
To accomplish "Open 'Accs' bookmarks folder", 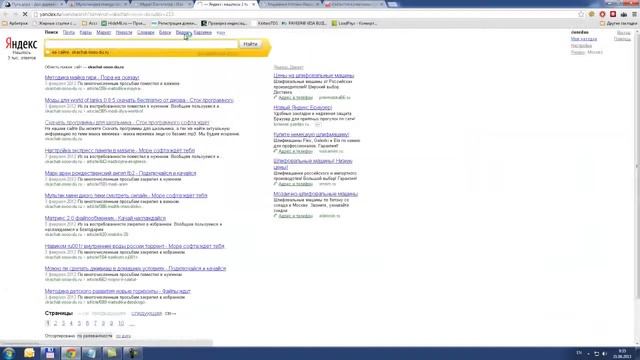I will (90, 23).
